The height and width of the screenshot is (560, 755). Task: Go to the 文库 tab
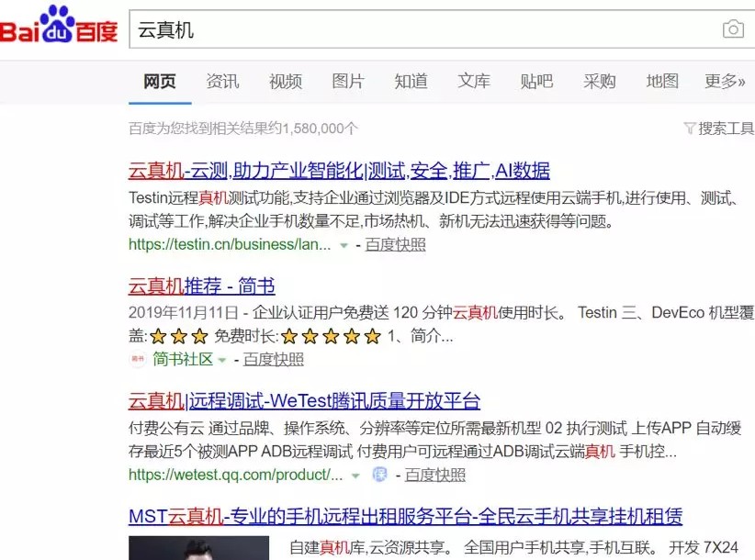(x=474, y=82)
